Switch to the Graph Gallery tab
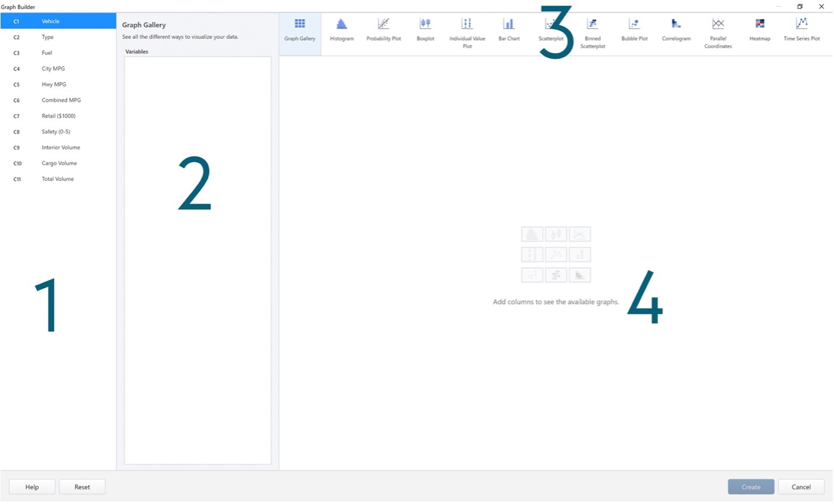The image size is (834, 504). pos(300,29)
